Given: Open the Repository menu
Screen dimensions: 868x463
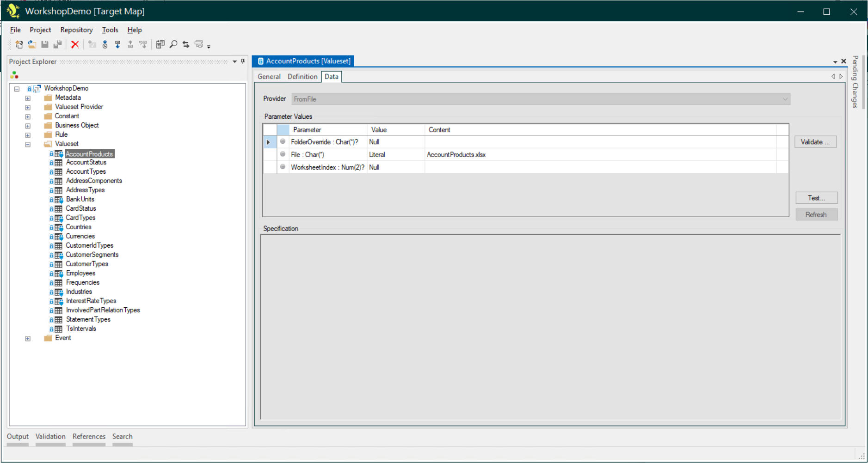Looking at the screenshot, I should [76, 30].
